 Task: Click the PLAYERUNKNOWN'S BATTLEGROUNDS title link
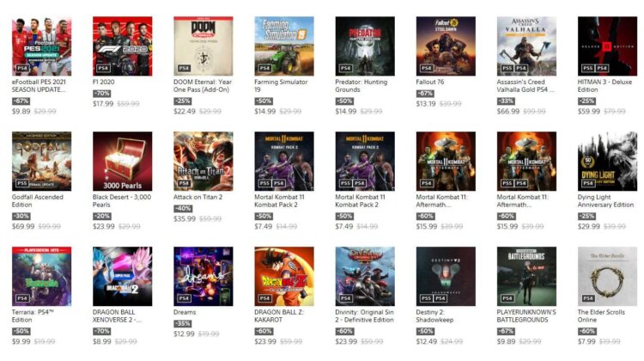tap(526, 315)
